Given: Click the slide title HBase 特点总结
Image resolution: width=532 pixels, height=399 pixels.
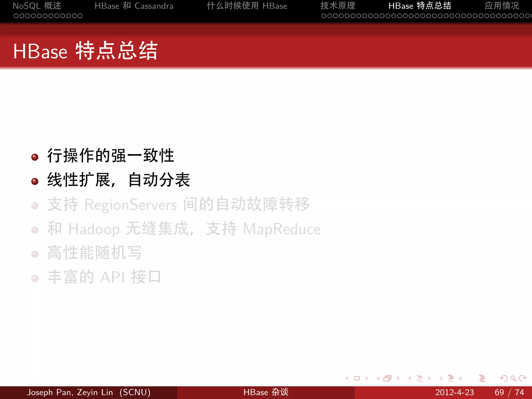Looking at the screenshot, I should pos(85,51).
